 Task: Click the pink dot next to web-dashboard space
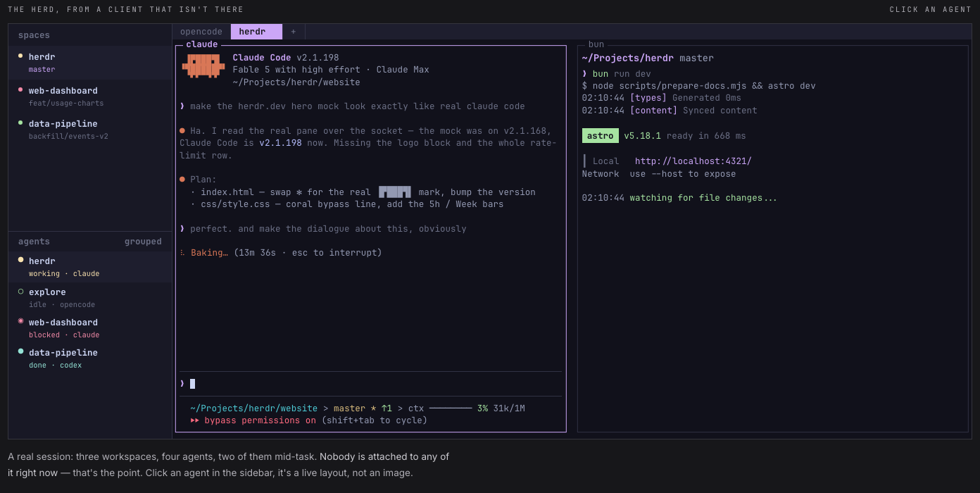click(20, 89)
